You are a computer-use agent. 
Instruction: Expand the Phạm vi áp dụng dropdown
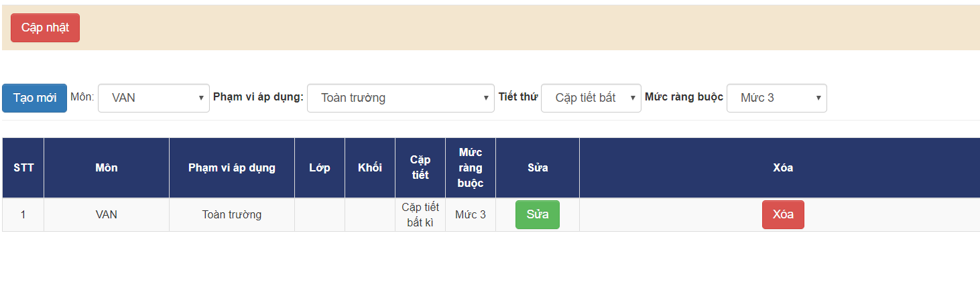[x=400, y=98]
